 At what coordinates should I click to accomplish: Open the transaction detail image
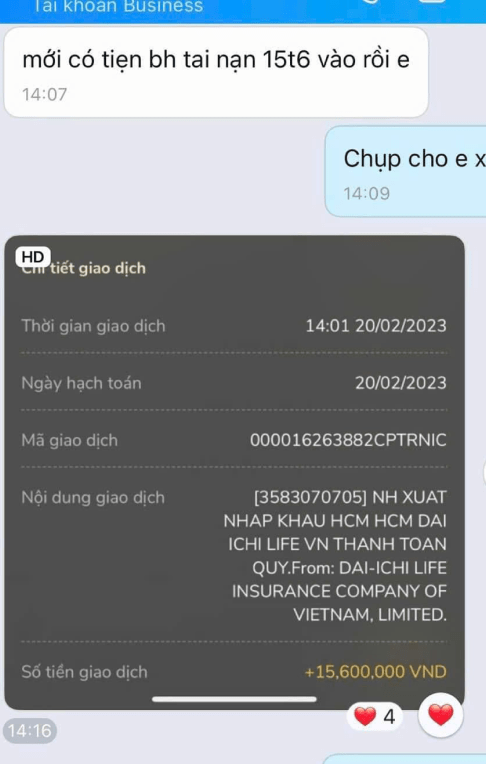[234, 472]
